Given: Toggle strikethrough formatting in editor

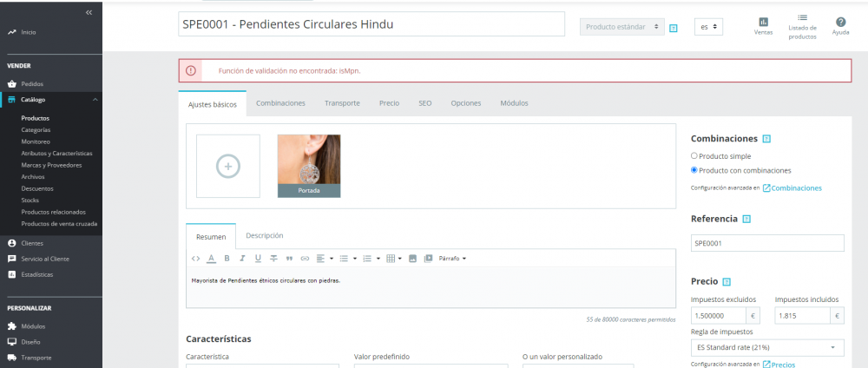Looking at the screenshot, I should pyautogui.click(x=273, y=259).
